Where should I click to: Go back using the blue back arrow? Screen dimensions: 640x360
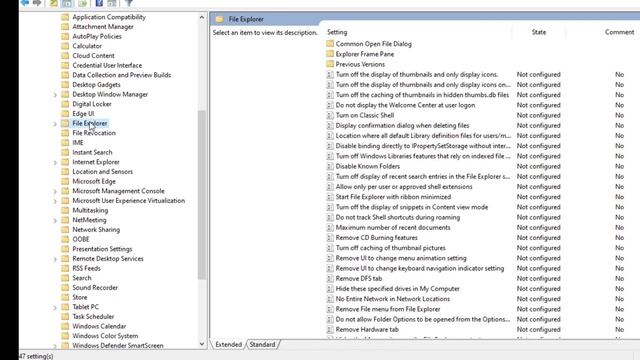(x=25, y=3)
